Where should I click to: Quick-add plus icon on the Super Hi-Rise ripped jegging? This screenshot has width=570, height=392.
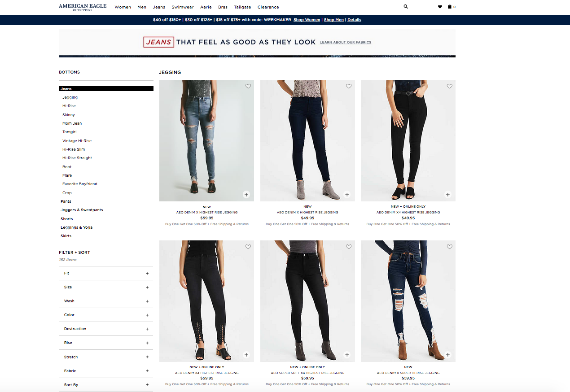447,355
